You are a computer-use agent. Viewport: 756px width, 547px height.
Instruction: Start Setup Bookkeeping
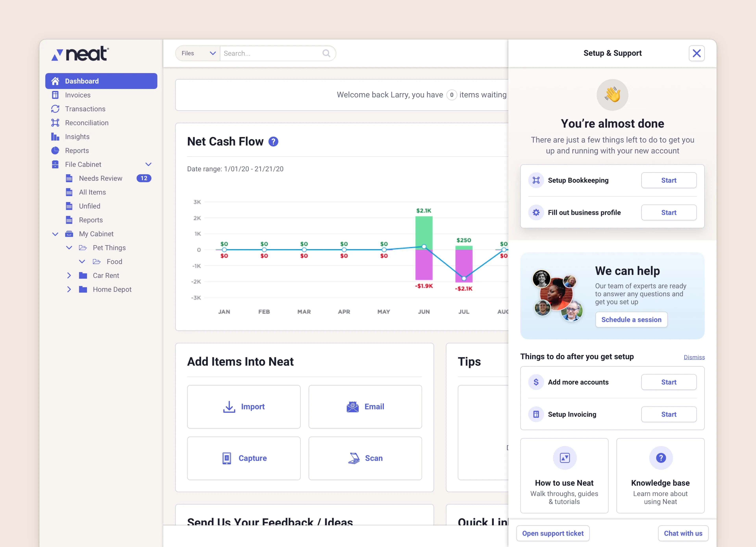(669, 180)
